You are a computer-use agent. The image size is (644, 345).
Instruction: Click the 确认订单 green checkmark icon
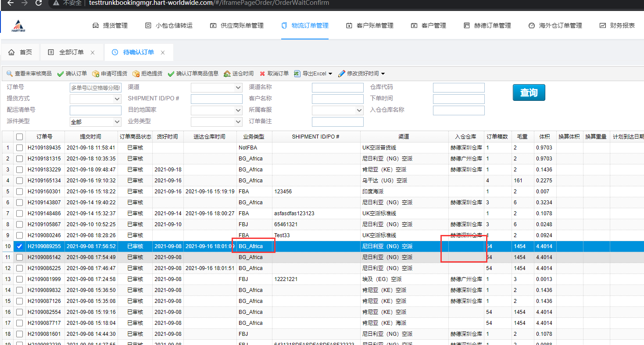click(61, 74)
